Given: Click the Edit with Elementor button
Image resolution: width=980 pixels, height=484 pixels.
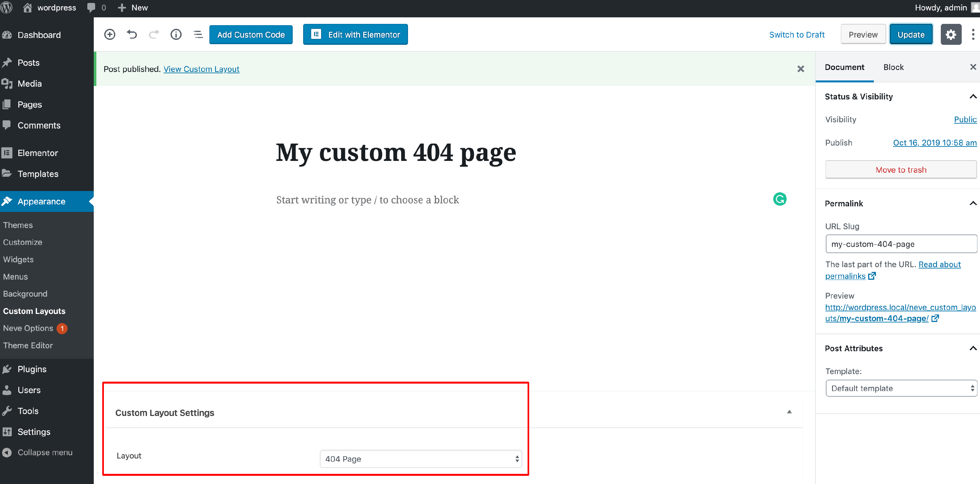Looking at the screenshot, I should 355,35.
